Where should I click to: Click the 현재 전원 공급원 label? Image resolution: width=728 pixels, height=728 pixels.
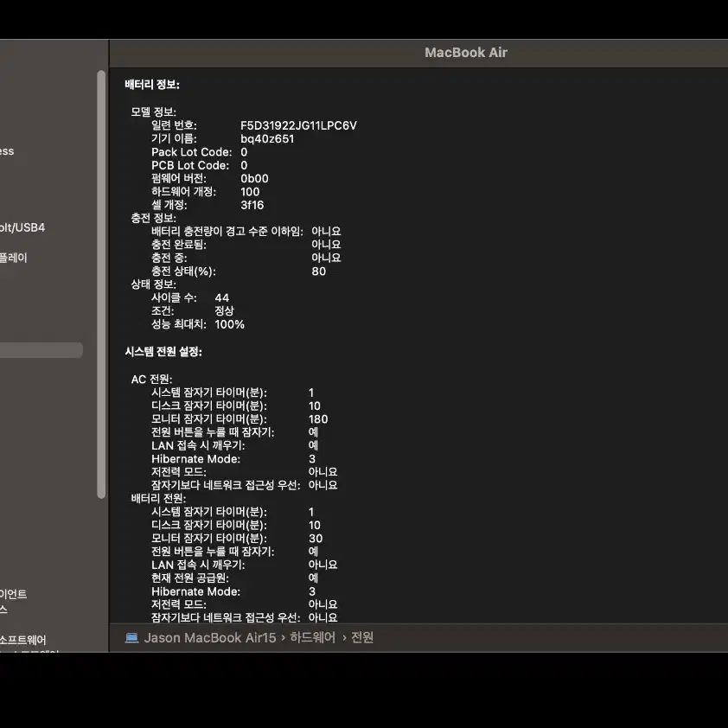pos(190,578)
